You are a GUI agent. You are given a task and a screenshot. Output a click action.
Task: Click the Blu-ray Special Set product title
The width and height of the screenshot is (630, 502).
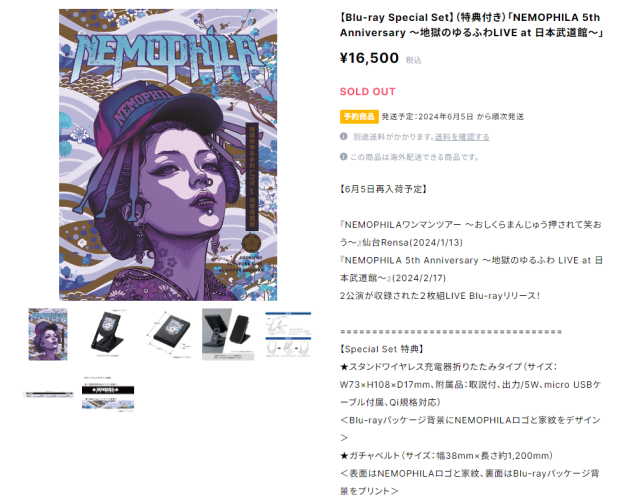(471, 25)
